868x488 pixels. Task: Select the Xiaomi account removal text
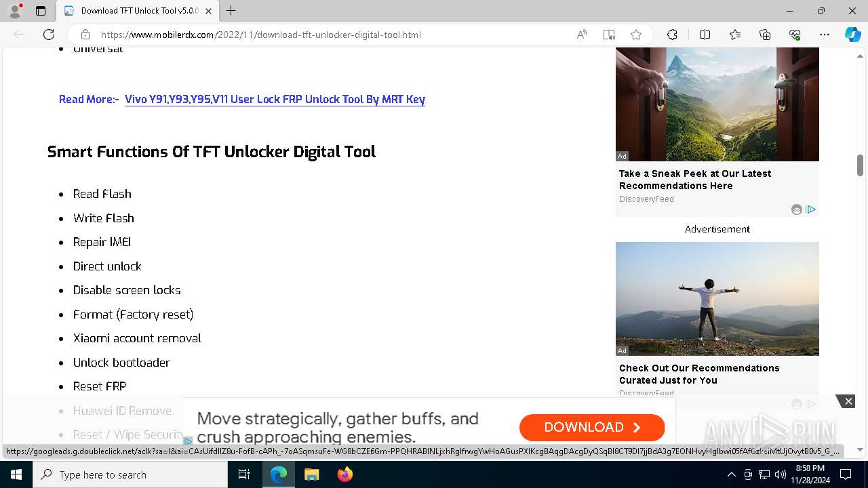coord(137,338)
